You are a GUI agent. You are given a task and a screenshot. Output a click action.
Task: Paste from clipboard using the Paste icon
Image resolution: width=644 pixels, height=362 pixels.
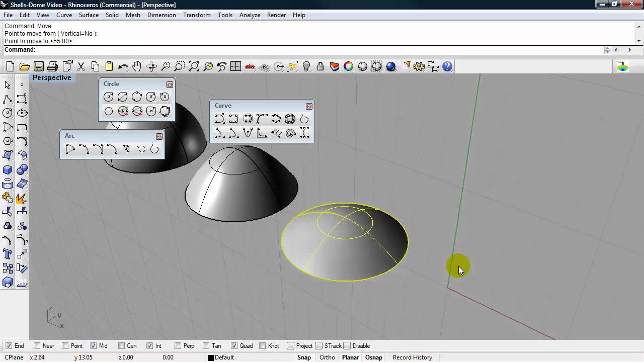click(x=109, y=66)
